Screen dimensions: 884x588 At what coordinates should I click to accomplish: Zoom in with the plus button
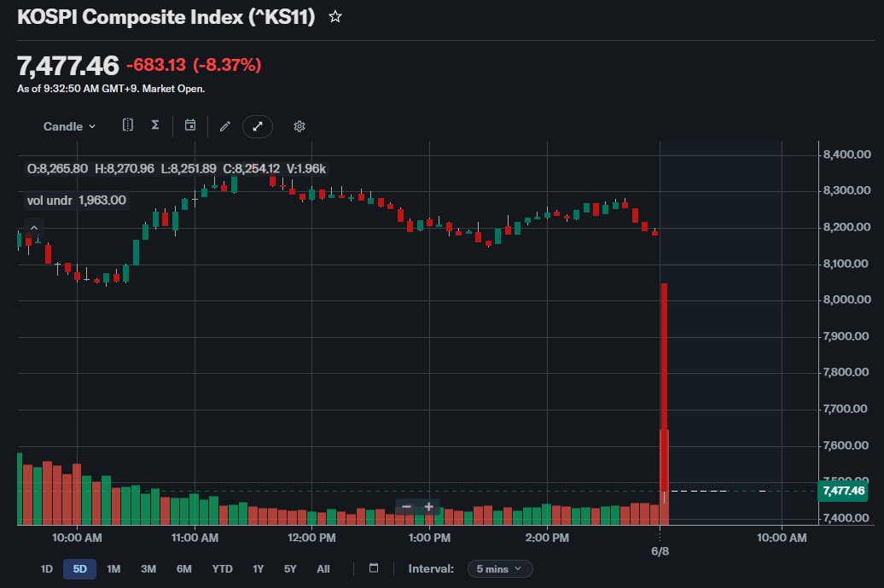point(428,507)
